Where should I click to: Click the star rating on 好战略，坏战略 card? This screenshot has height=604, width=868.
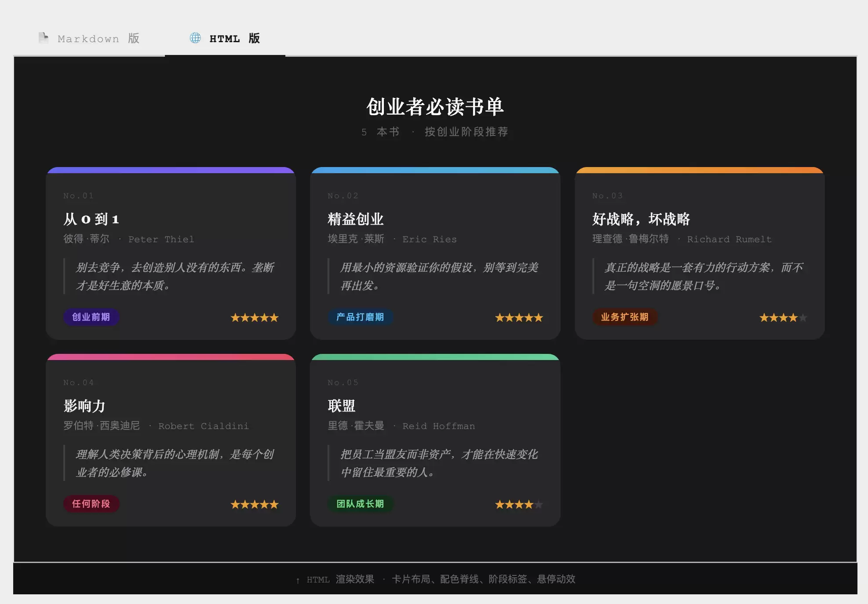tap(783, 317)
